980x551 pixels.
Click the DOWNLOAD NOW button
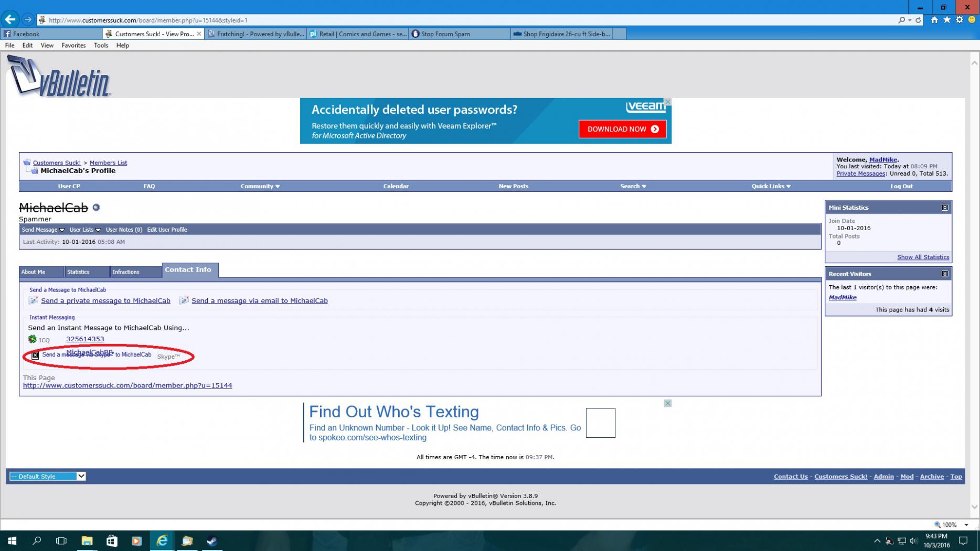pos(622,129)
